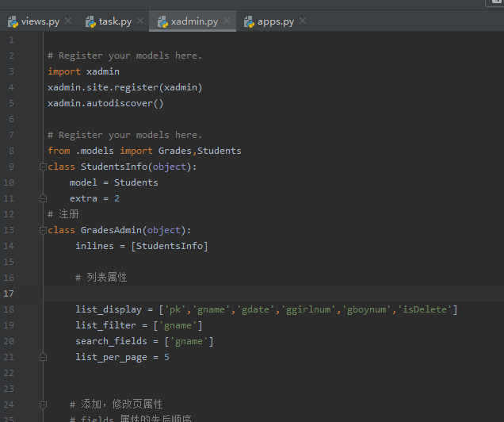Viewport: 504px width, 422px height.
Task: Click the Python file icon on xadmin.py tab
Action: tap(162, 22)
